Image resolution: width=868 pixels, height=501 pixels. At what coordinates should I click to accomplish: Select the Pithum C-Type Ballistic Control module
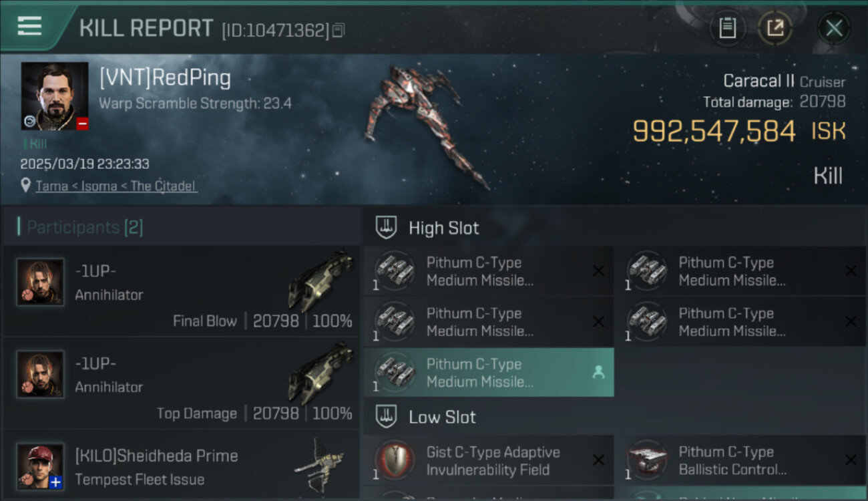(740, 460)
